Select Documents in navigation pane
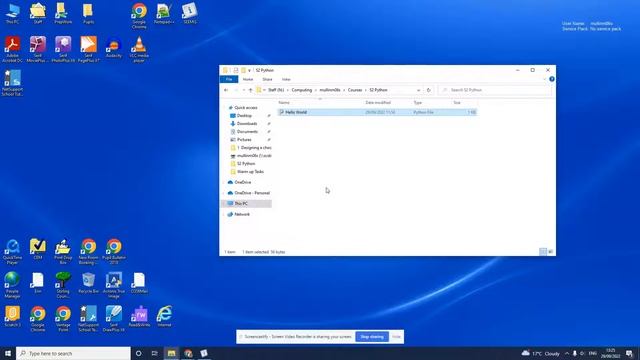This screenshot has width=640, height=360. pyautogui.click(x=247, y=131)
